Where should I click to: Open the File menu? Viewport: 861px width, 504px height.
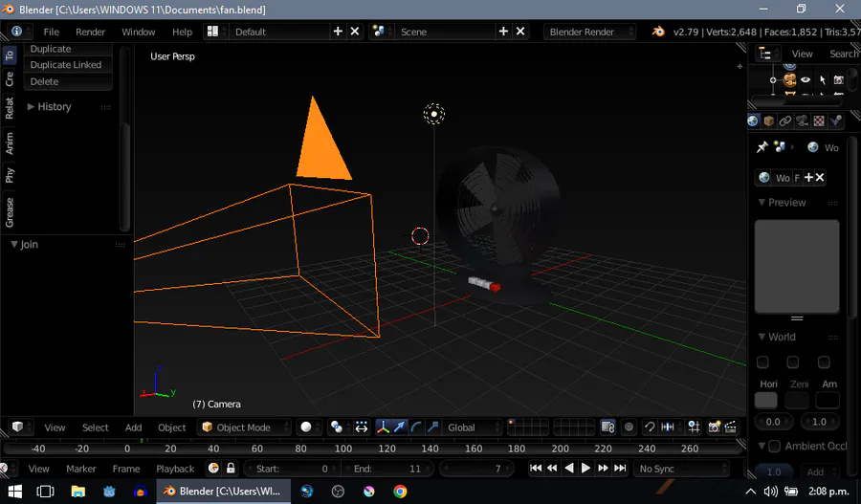(x=51, y=32)
